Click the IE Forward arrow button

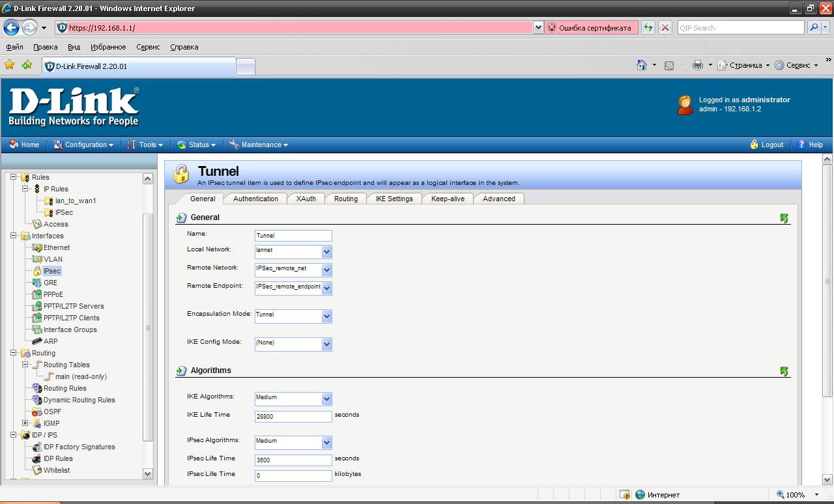pyautogui.click(x=29, y=28)
